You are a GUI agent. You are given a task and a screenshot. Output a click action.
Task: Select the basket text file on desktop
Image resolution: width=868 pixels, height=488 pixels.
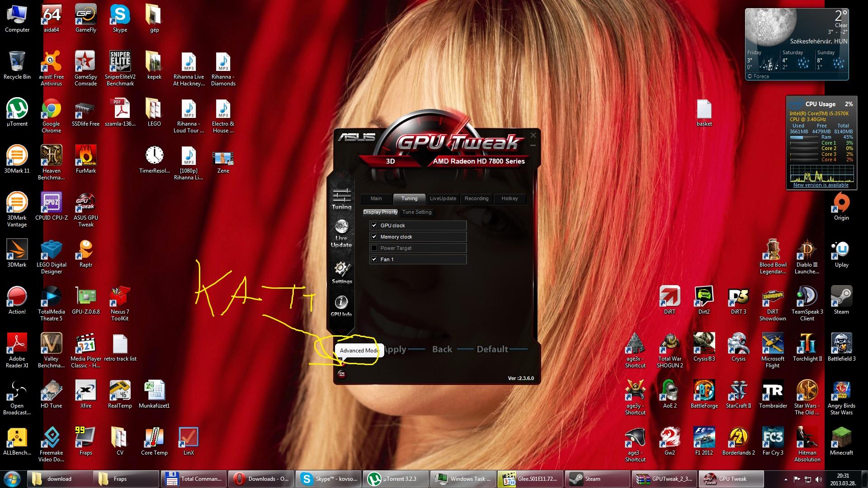(704, 113)
